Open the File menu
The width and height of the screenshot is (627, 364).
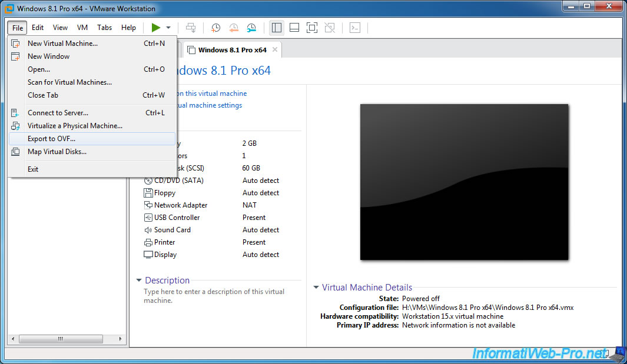[x=18, y=28]
